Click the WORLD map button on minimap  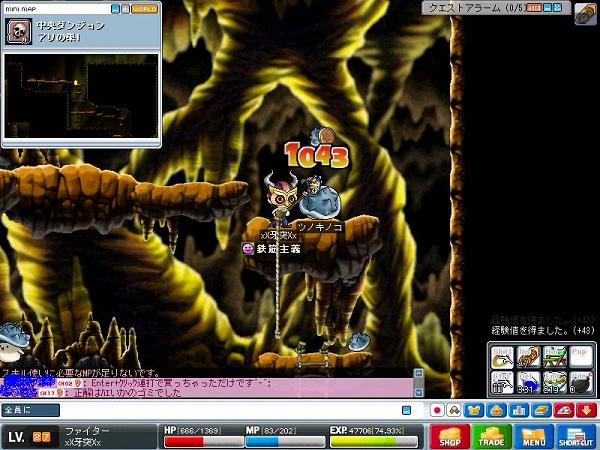144,7
